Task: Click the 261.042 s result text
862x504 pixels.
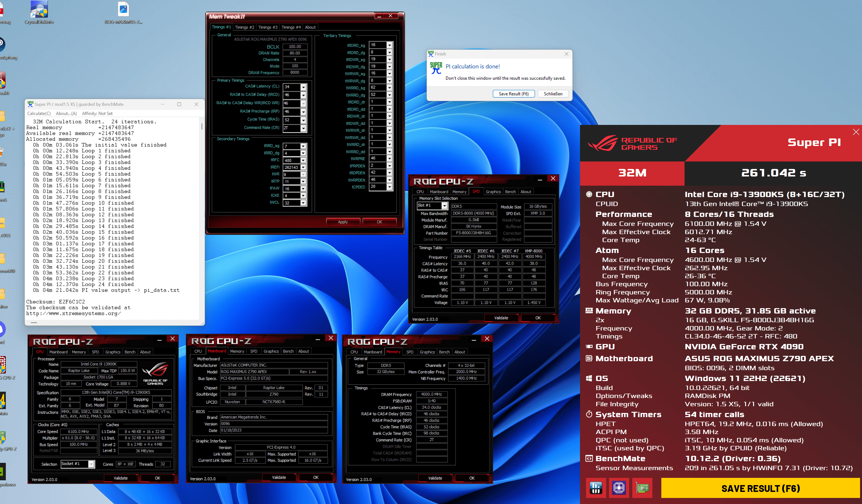Action: click(x=773, y=173)
